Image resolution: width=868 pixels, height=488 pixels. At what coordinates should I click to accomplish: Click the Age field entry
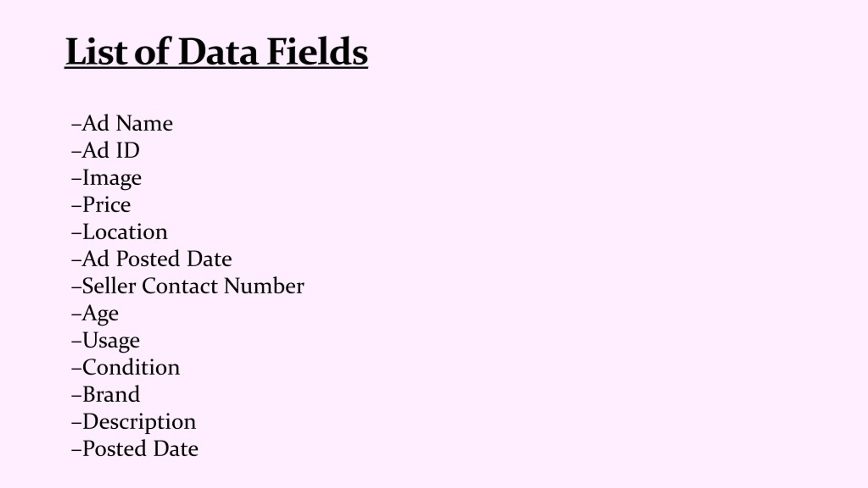tap(95, 313)
